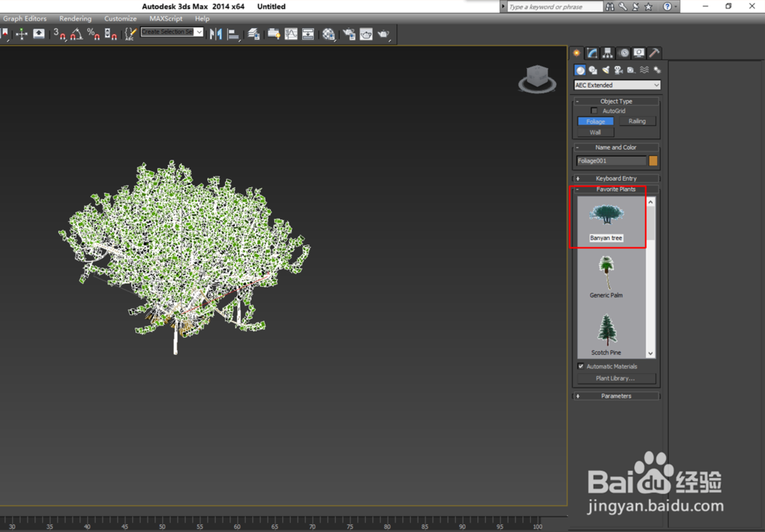765x532 pixels.
Task: Open the Create Selection Set dropdown
Action: click(171, 31)
